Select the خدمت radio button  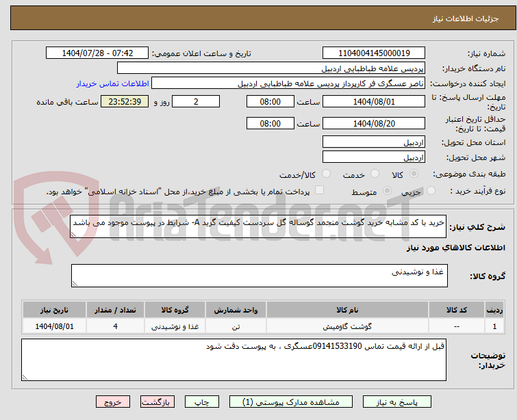[375, 173]
